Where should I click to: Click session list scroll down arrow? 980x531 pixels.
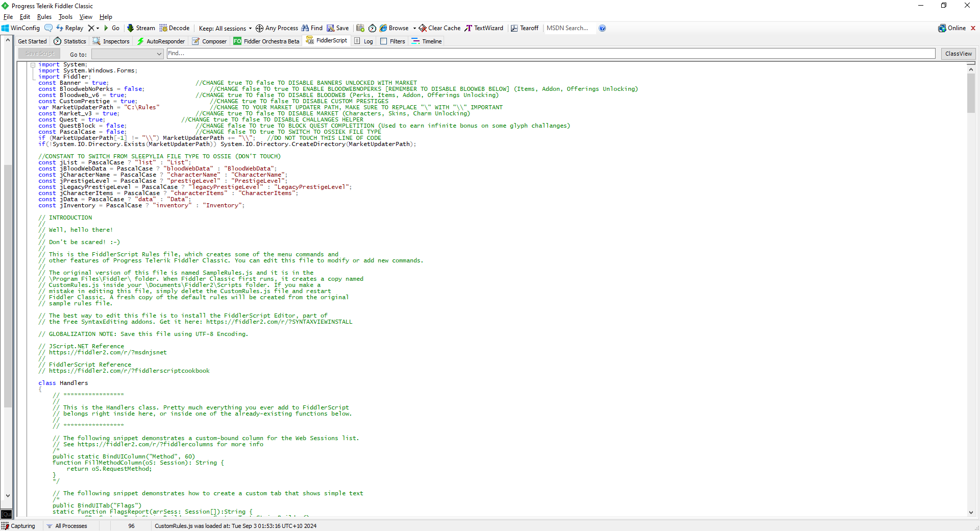8,495
